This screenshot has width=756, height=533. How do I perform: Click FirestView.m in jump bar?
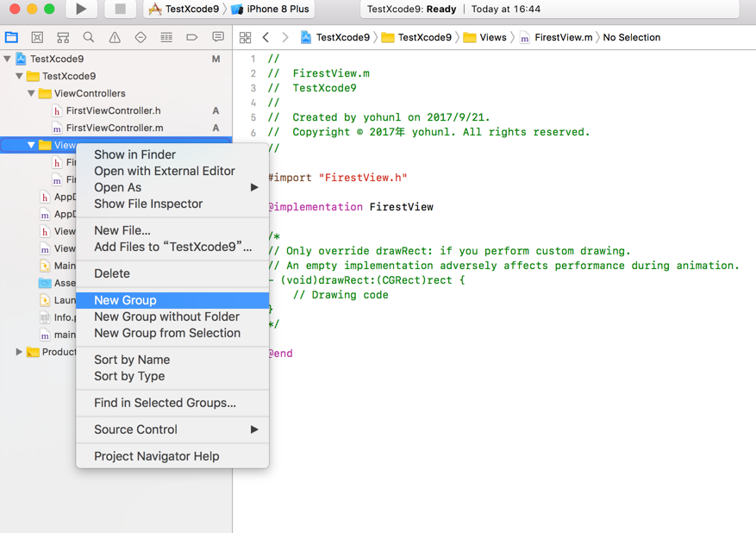click(556, 38)
